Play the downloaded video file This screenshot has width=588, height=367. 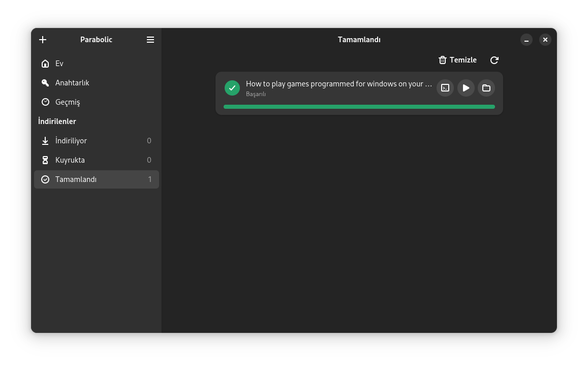pos(466,88)
